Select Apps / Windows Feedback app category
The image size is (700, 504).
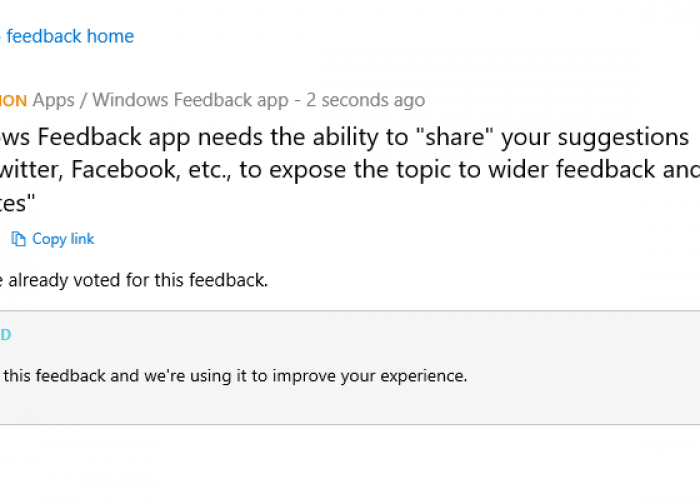coord(161,100)
